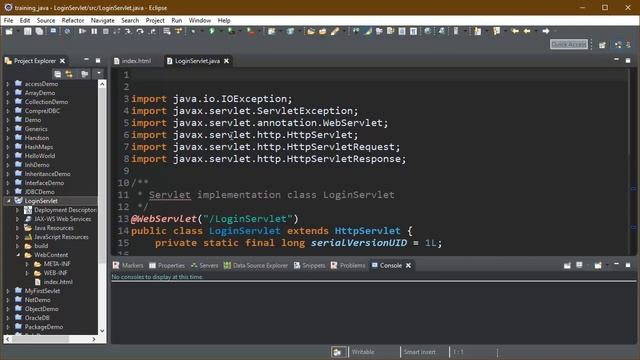Maximize the editor area
Screen dimensions: 640x360
pyautogui.click(x=628, y=60)
